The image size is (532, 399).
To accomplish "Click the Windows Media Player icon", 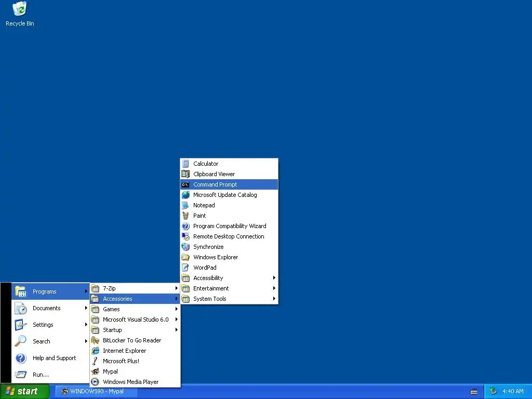I will click(x=96, y=382).
